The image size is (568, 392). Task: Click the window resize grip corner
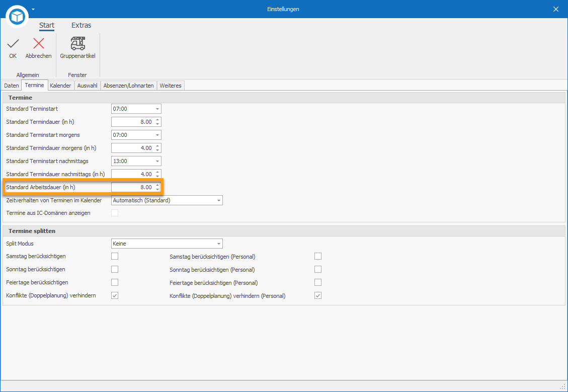click(x=563, y=386)
